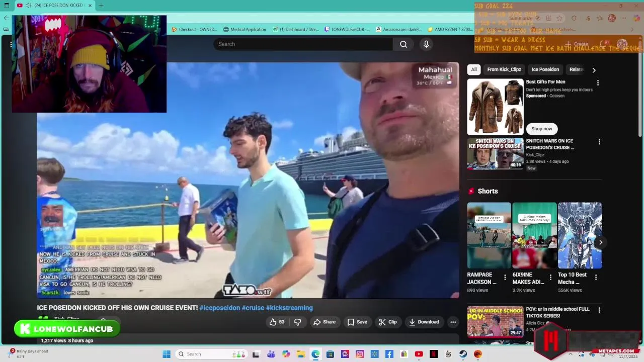
Task: Show next Shorts with the arrow
Action: click(x=600, y=242)
